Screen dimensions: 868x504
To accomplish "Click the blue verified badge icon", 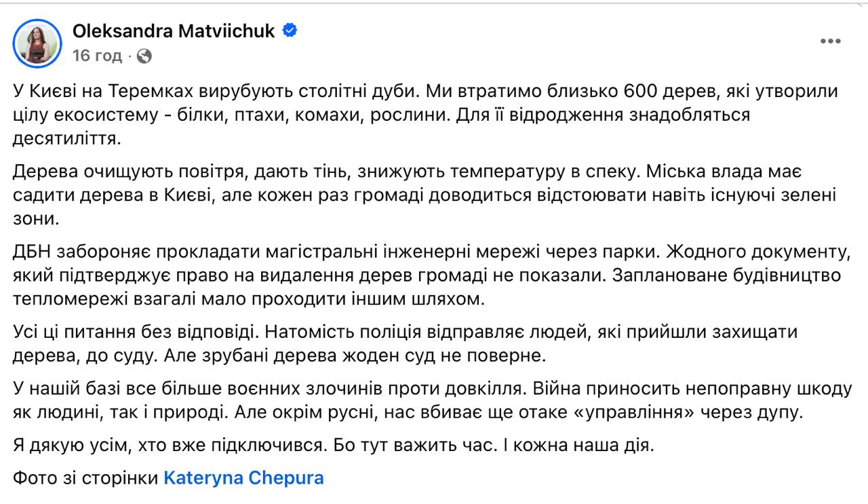I will (x=290, y=31).
